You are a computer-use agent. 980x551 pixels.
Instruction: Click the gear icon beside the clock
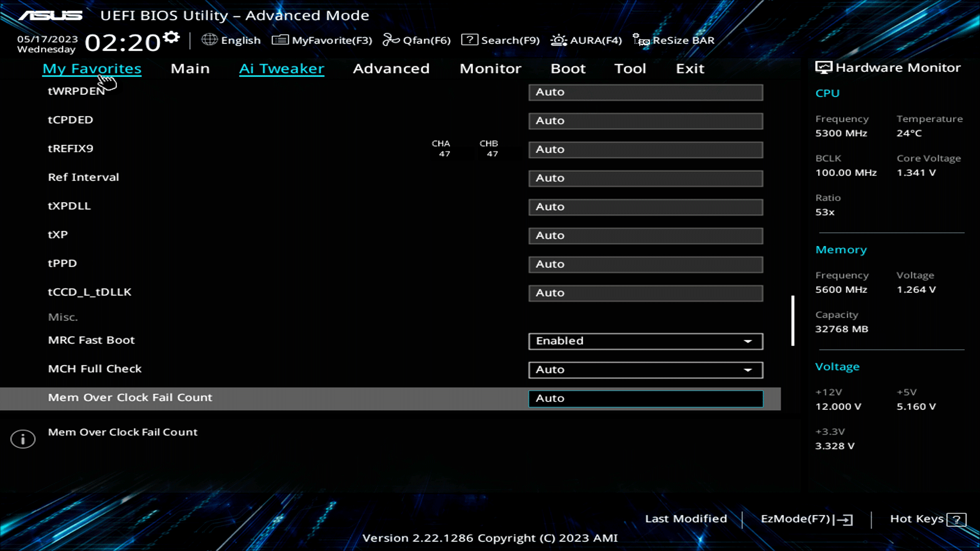[170, 36]
